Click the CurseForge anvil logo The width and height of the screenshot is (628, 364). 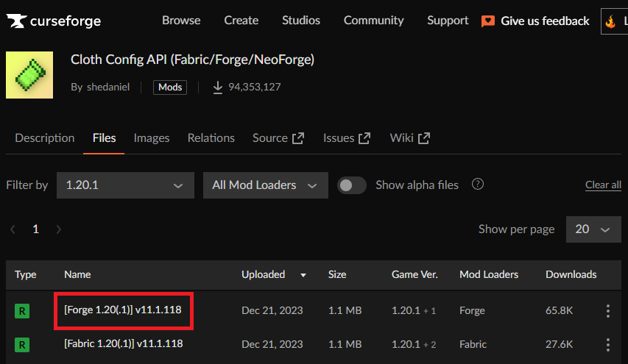tap(16, 21)
